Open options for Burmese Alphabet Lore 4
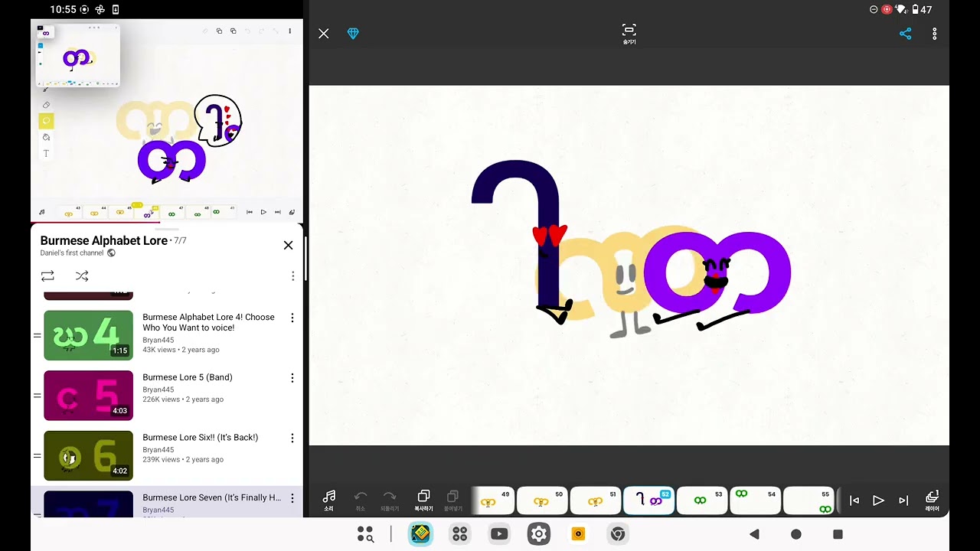 (x=292, y=318)
